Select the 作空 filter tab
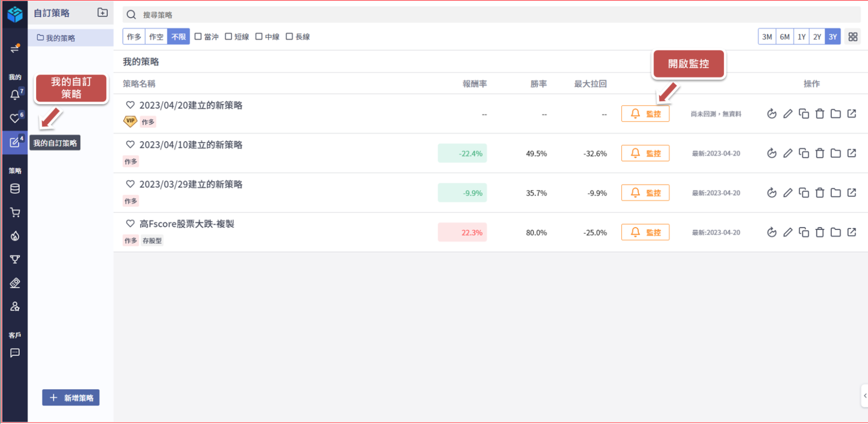This screenshot has width=868, height=424. click(156, 37)
